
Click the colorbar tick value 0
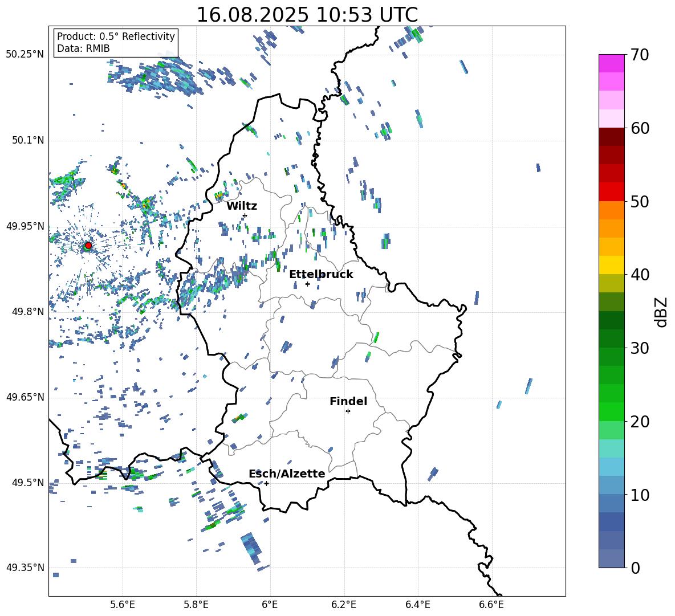pyautogui.click(x=635, y=568)
